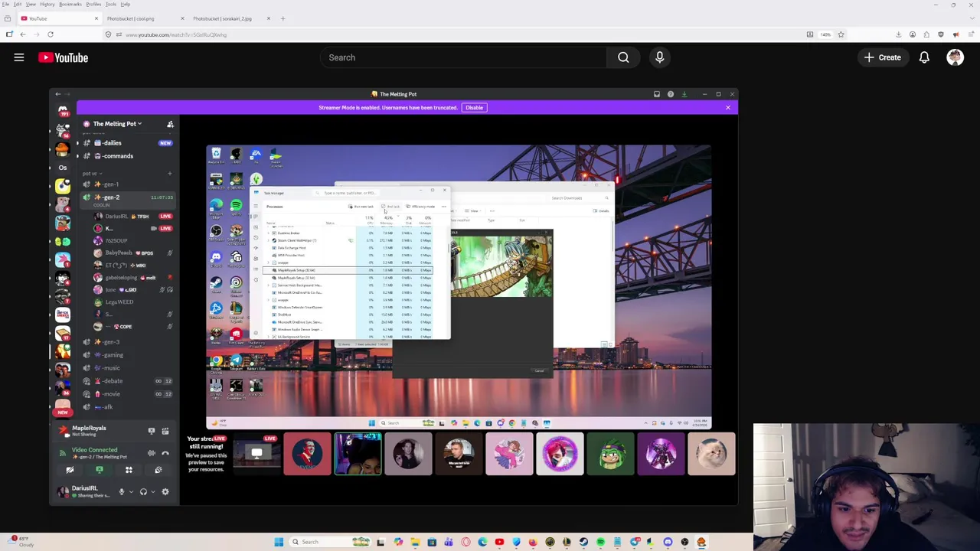Go to the YouTube home logo

click(x=64, y=57)
